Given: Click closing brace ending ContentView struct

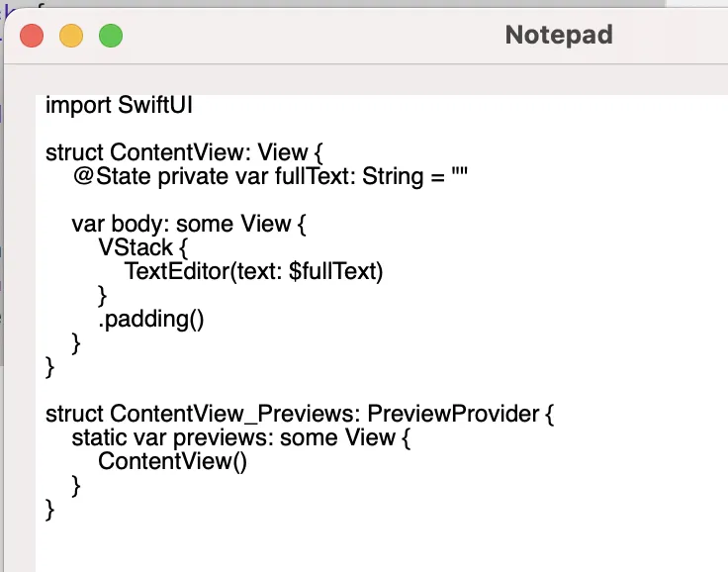Looking at the screenshot, I should pyautogui.click(x=49, y=367).
